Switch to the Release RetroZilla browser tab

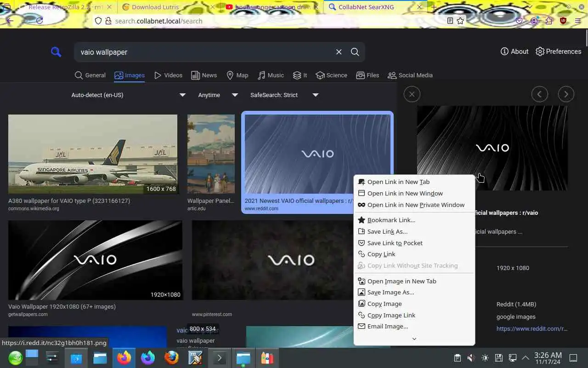pyautogui.click(x=66, y=7)
